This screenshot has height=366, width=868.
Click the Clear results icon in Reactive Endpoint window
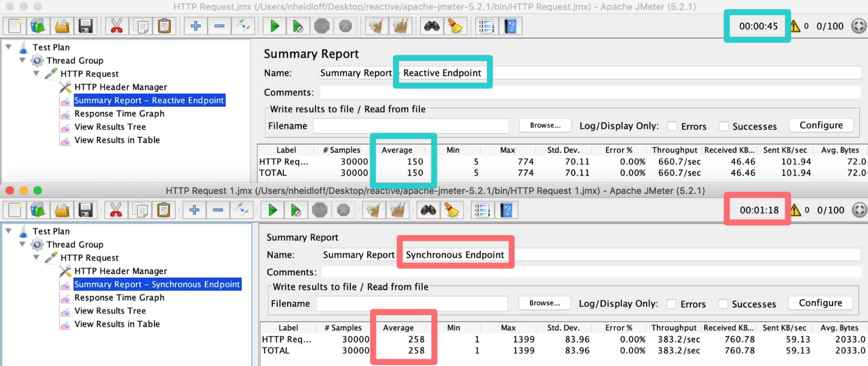coord(376,26)
